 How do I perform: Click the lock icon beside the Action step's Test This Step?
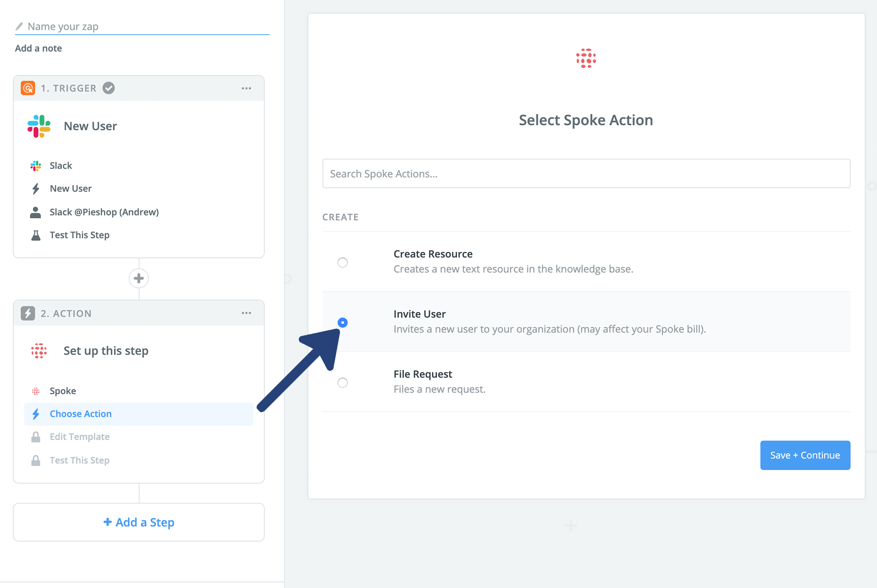(x=36, y=460)
